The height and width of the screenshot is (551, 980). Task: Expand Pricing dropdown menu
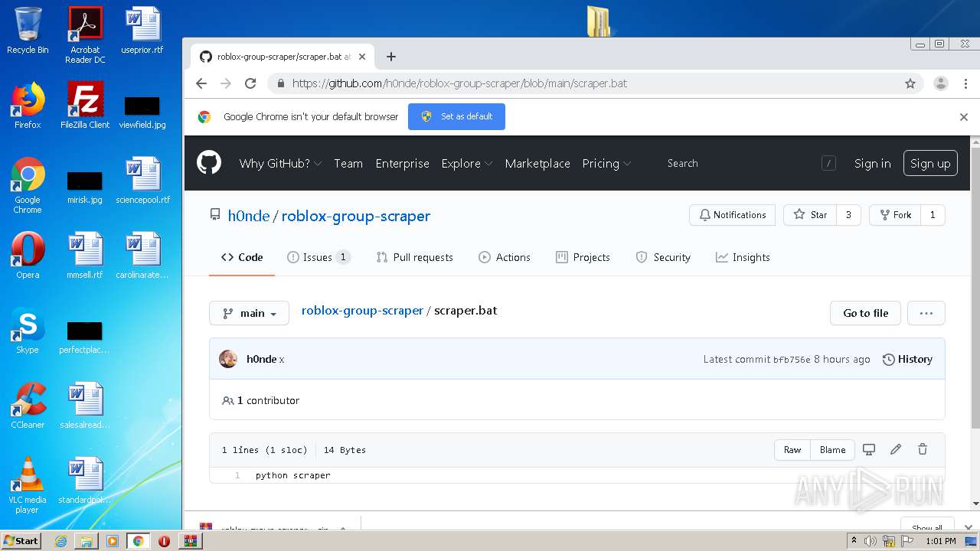[606, 163]
